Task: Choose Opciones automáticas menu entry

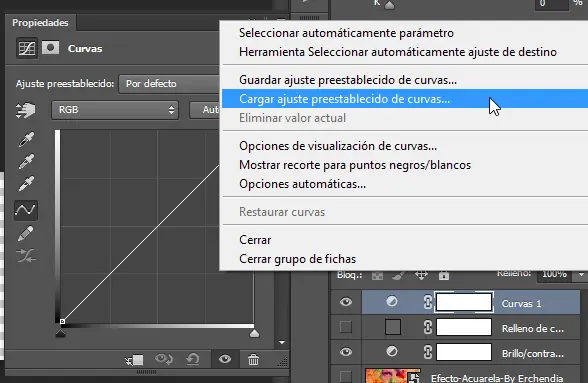Action: tap(302, 184)
